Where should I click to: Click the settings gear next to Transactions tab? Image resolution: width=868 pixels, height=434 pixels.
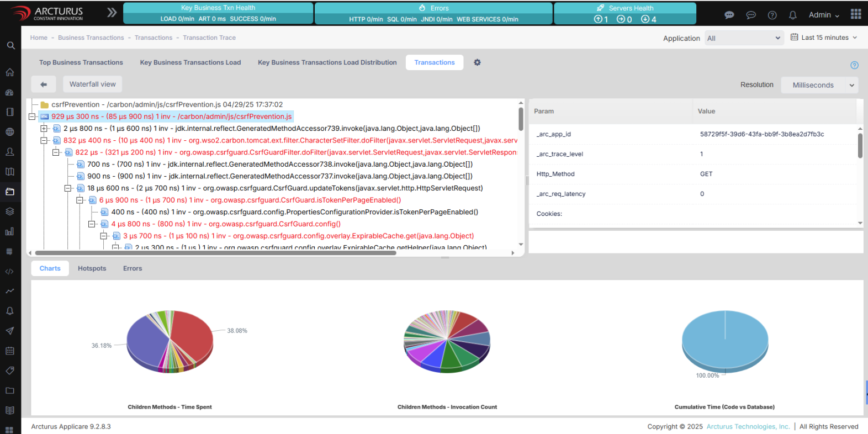477,62
